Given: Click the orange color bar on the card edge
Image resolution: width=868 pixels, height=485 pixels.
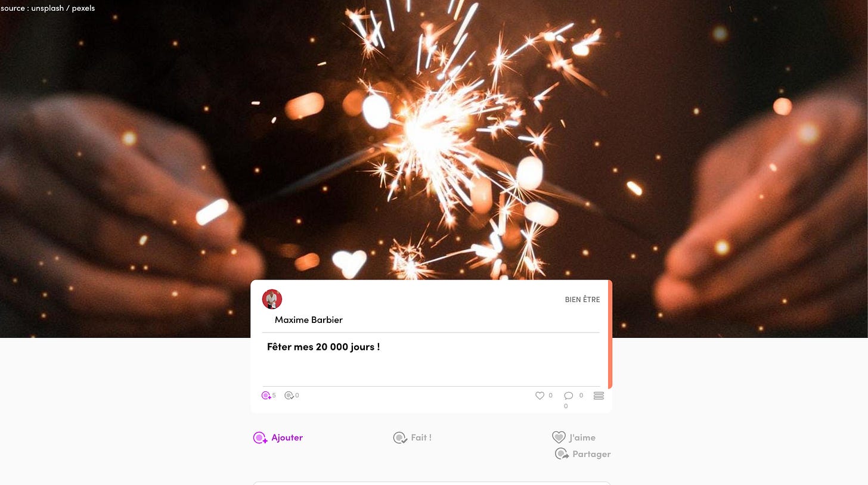Looking at the screenshot, I should [x=610, y=334].
